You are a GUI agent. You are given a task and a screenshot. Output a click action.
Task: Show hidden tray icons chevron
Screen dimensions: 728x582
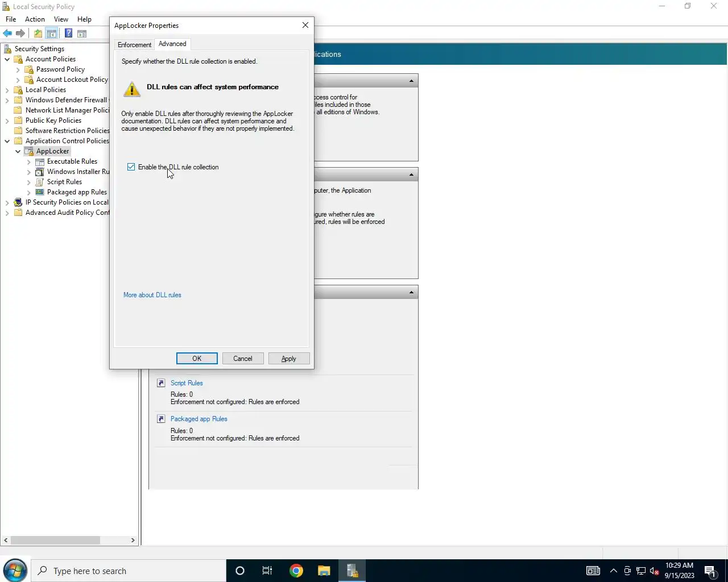pyautogui.click(x=613, y=571)
